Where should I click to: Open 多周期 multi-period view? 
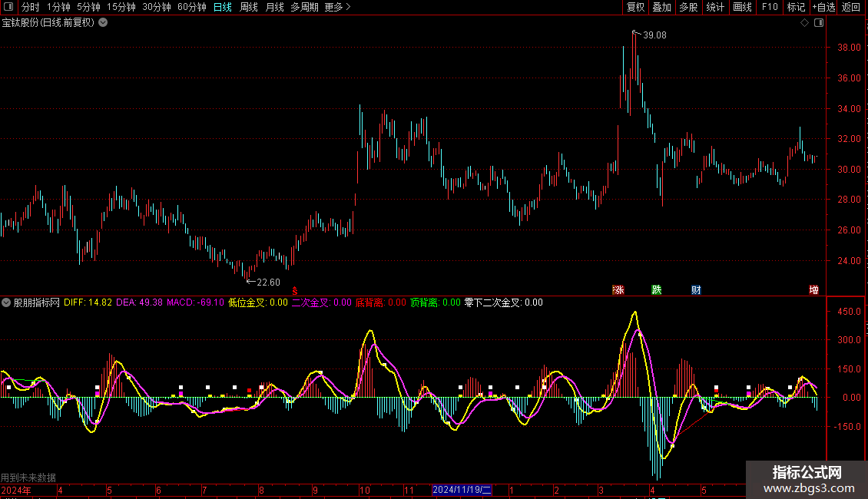pyautogui.click(x=304, y=7)
